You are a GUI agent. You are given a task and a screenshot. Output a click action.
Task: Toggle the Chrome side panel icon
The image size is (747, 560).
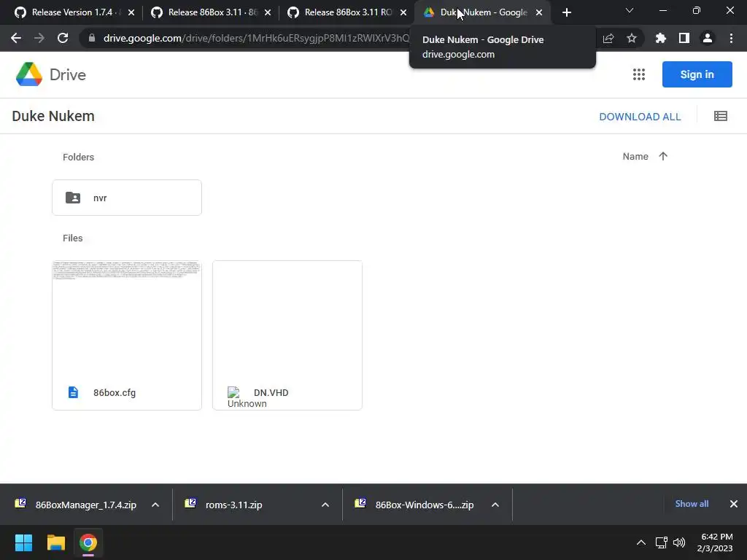coord(684,38)
